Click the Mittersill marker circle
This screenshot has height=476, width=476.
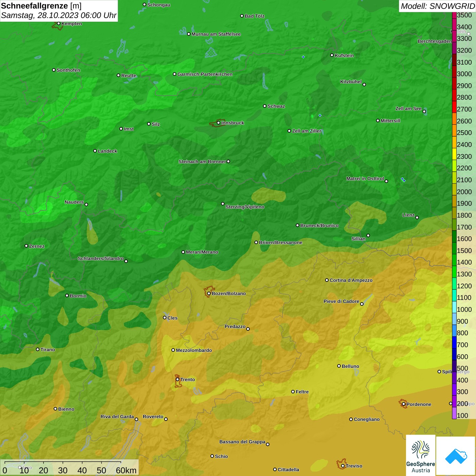pyautogui.click(x=378, y=120)
